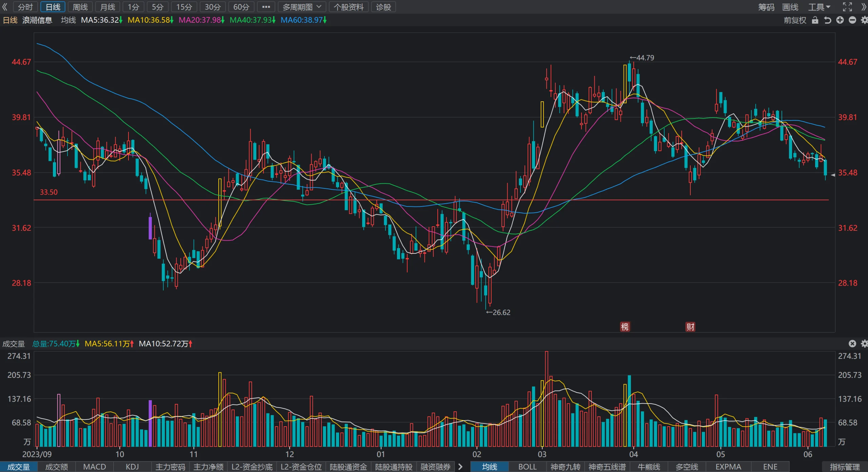Select the L2-资金仓位 tab

point(301,467)
